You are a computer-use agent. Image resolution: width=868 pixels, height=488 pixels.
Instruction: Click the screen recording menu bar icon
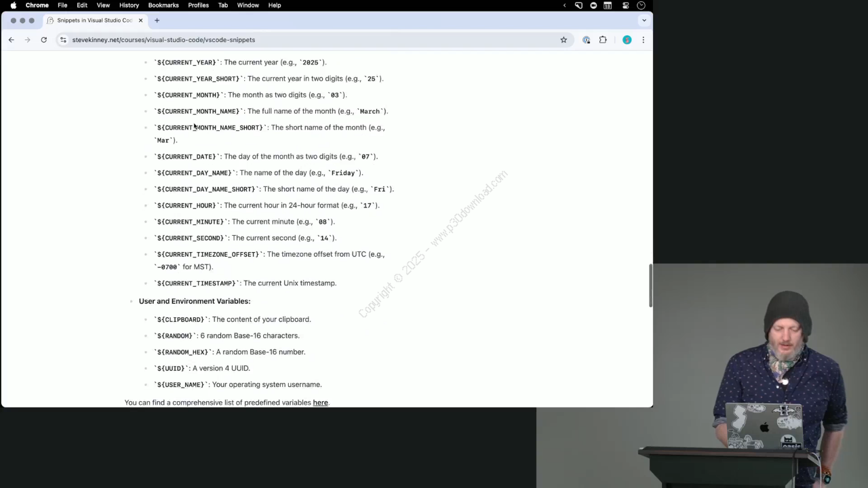[593, 5]
